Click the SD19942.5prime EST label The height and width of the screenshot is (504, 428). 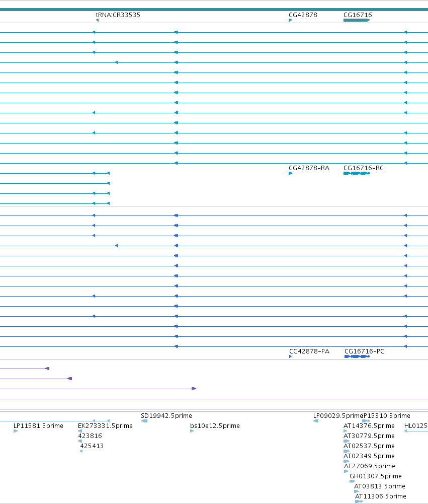pyautogui.click(x=166, y=415)
